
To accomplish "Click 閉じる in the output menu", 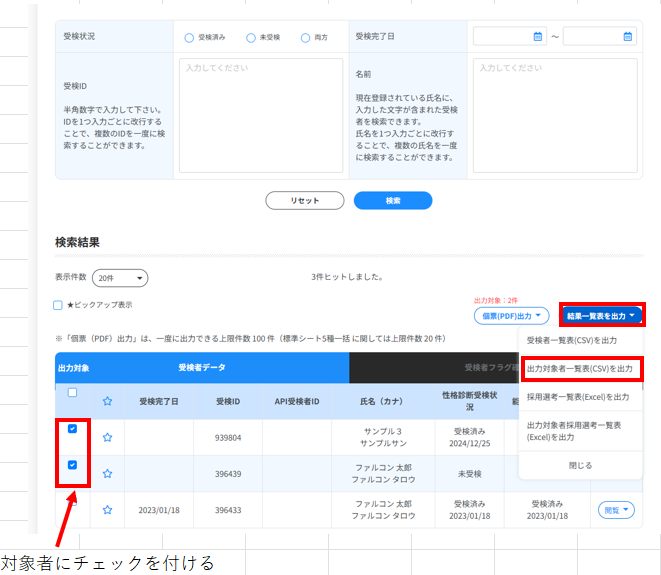I will (580, 465).
